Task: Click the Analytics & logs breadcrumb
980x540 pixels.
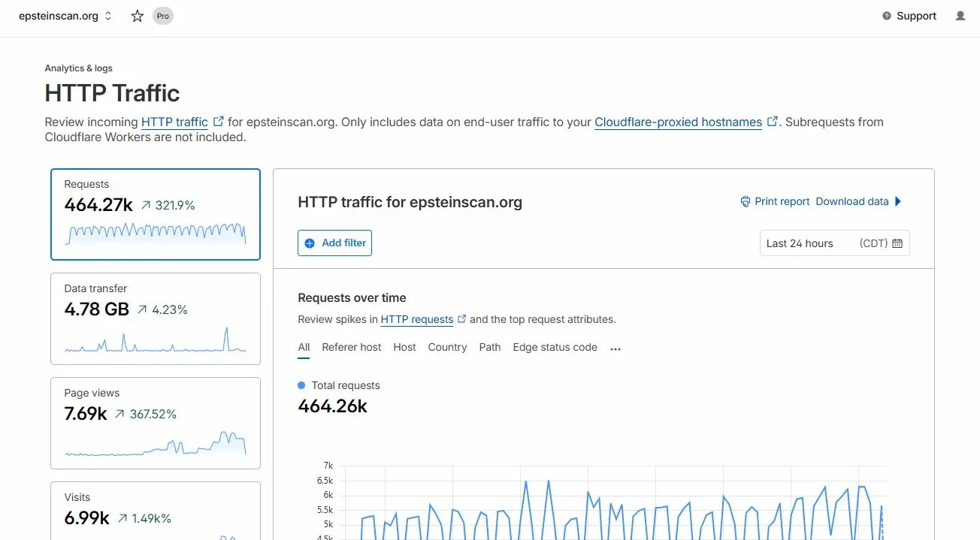Action: [x=78, y=68]
